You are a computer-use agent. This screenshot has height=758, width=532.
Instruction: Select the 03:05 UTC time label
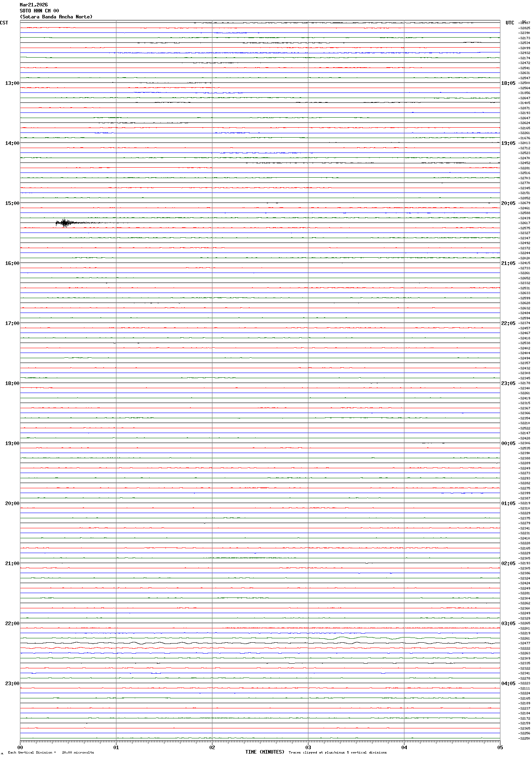click(508, 624)
